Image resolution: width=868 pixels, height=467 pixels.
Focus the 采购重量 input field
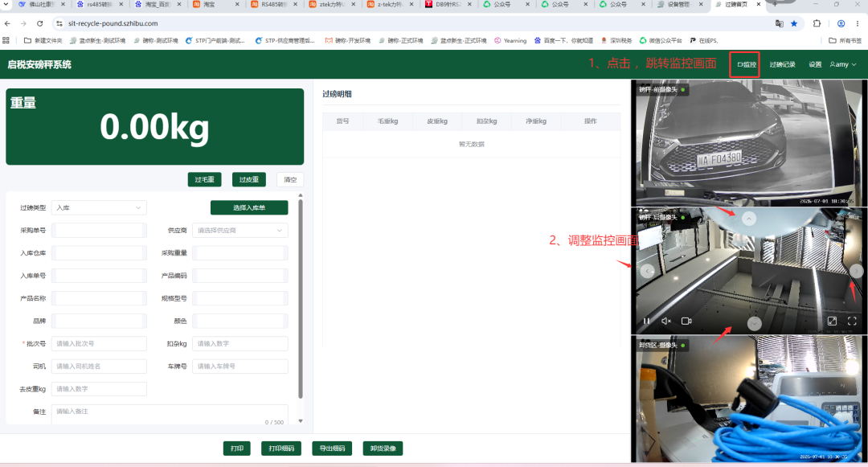240,253
